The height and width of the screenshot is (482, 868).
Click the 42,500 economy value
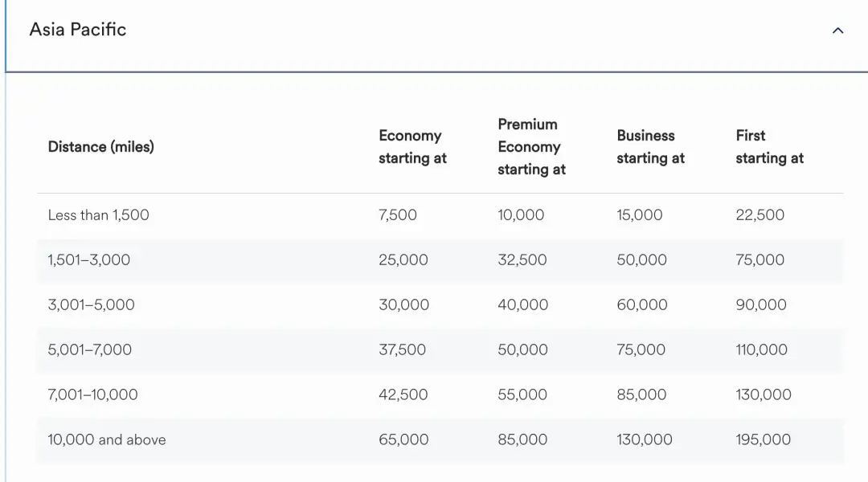pos(403,394)
